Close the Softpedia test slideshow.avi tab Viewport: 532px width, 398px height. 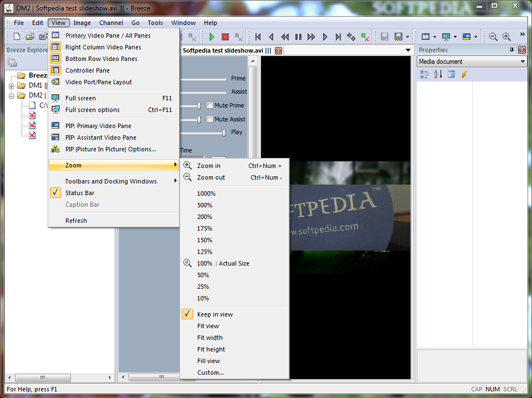(x=278, y=50)
